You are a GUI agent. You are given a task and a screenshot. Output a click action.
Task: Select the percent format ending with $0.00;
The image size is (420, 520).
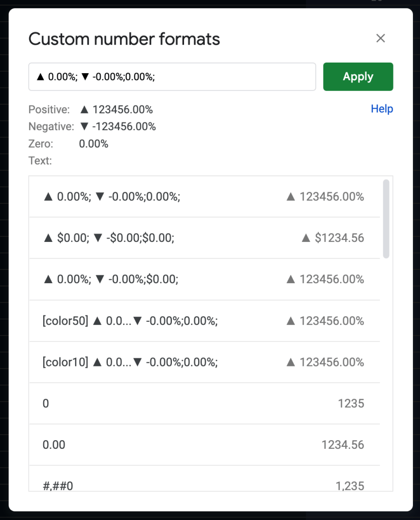tap(111, 279)
